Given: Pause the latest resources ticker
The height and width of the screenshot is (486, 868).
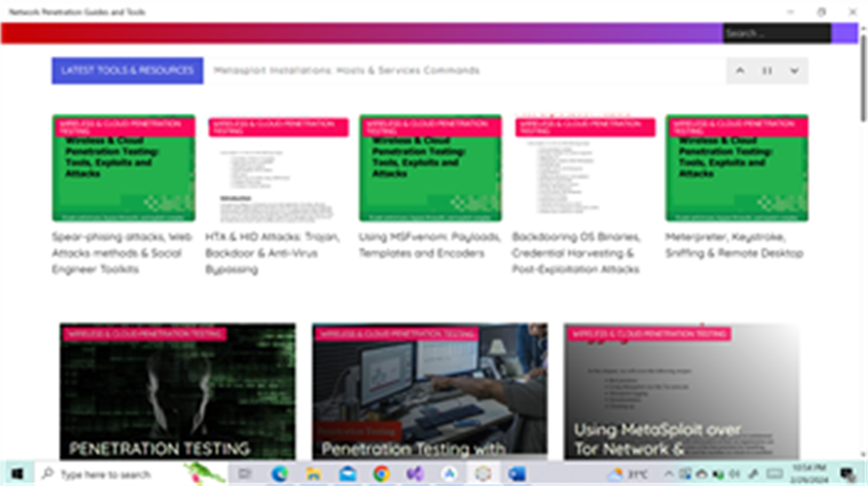Looking at the screenshot, I should tap(767, 71).
